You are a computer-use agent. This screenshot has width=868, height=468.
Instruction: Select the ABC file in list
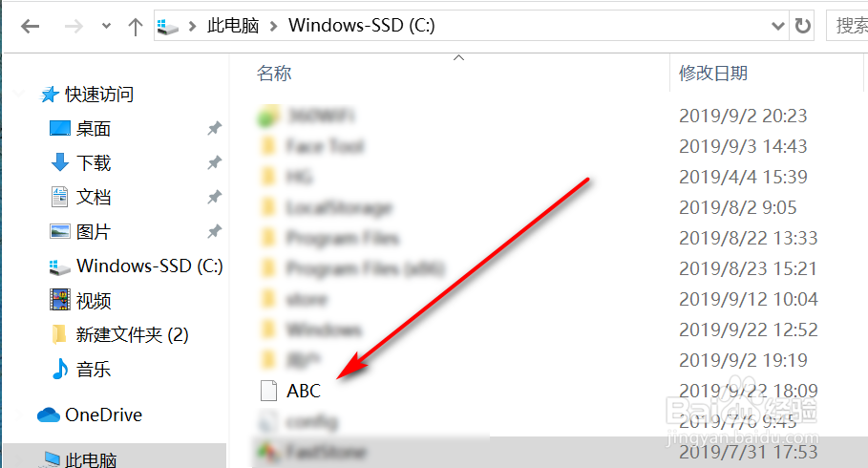(x=304, y=391)
